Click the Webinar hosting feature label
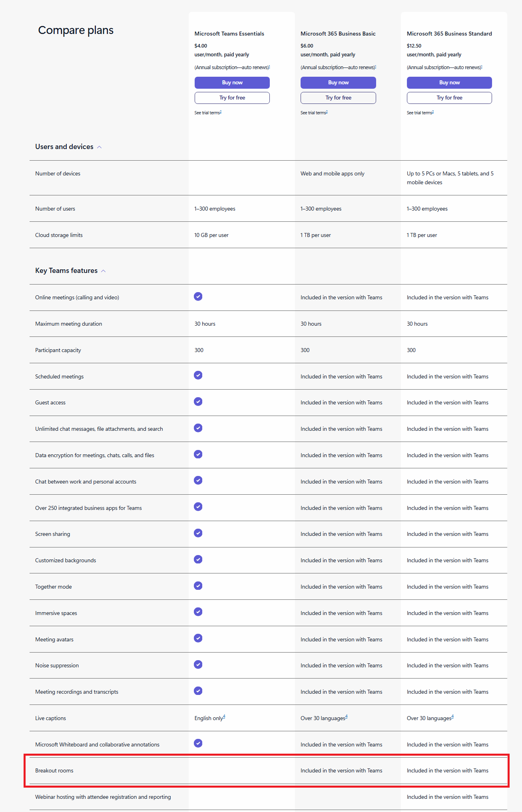The width and height of the screenshot is (522, 812). pyautogui.click(x=103, y=797)
